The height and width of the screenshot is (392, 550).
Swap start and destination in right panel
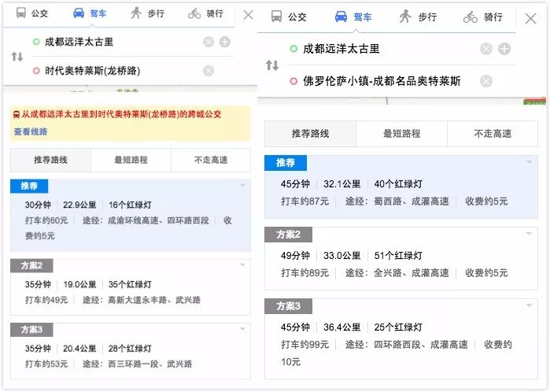point(272,65)
